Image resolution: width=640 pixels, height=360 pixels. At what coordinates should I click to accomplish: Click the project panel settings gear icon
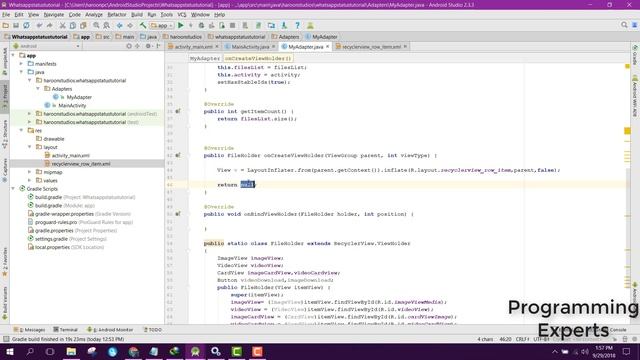point(148,46)
